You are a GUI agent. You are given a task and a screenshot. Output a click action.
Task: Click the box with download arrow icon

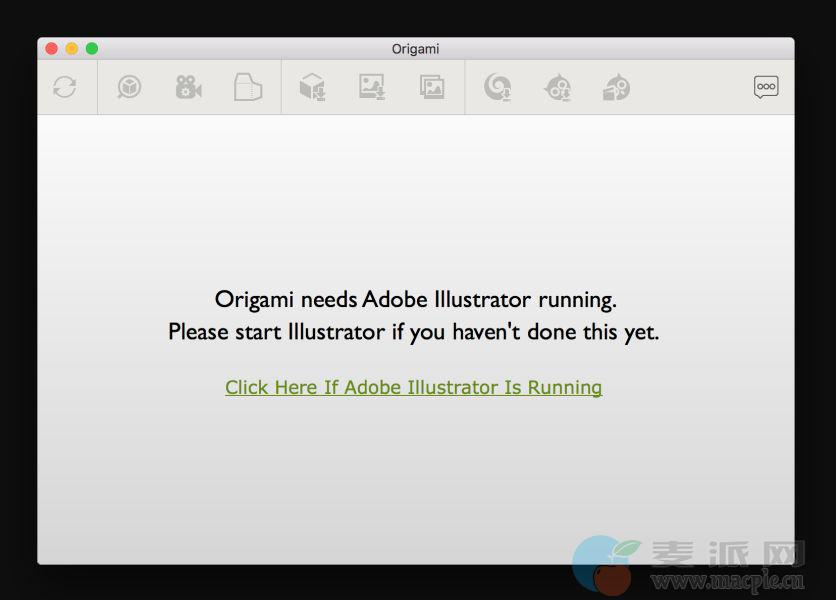point(312,87)
